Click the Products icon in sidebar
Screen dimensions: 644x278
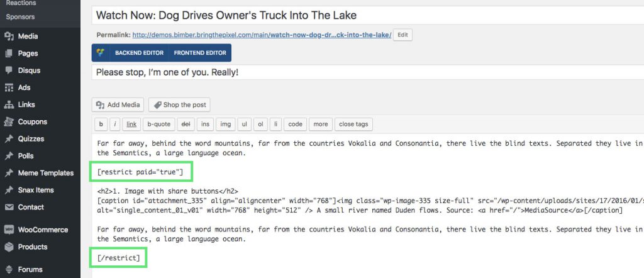pos(9,247)
